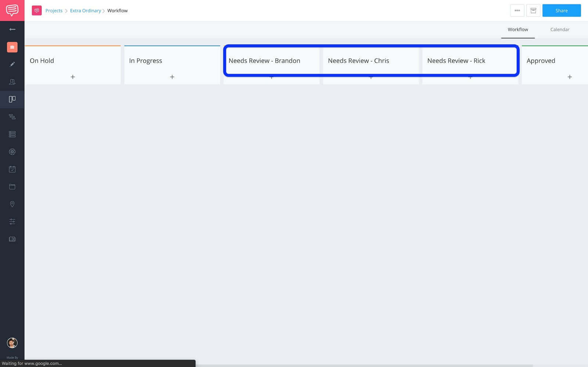
Task: Open the three-dots more options button
Action: point(517,11)
